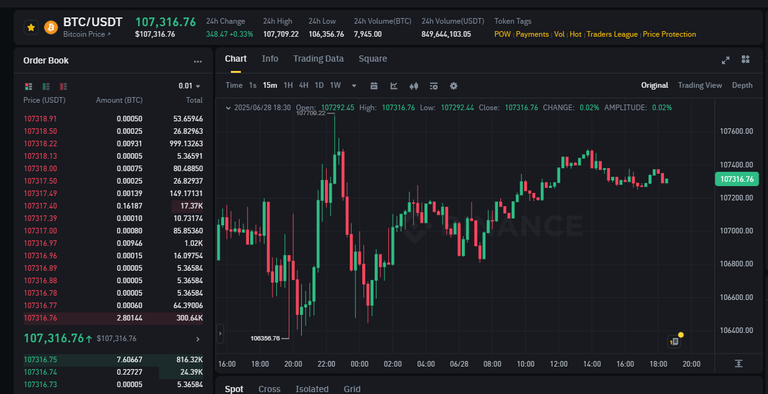
Task: Show buy orders only in order book
Action: pyautogui.click(x=46, y=86)
